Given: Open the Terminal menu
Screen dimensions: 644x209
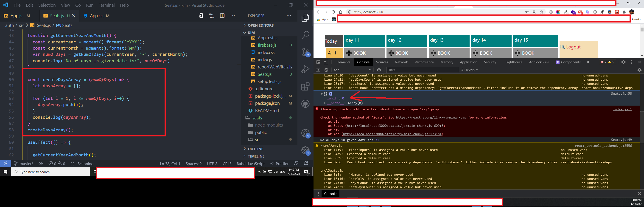Looking at the screenshot, I should pos(106,5).
